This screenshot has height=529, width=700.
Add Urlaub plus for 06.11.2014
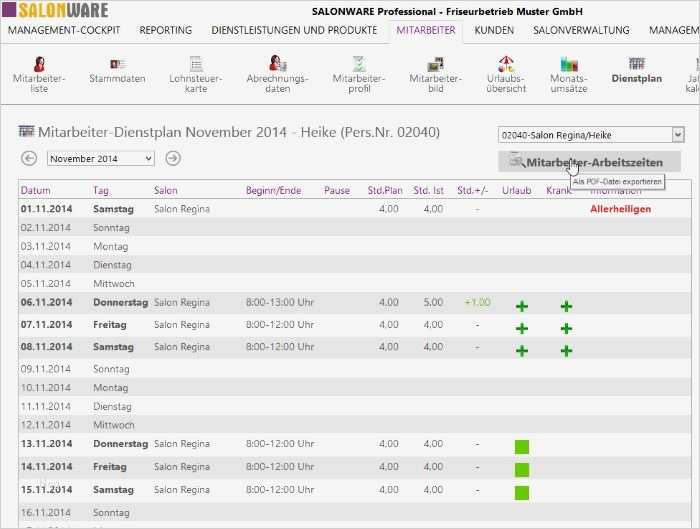pyautogui.click(x=522, y=306)
